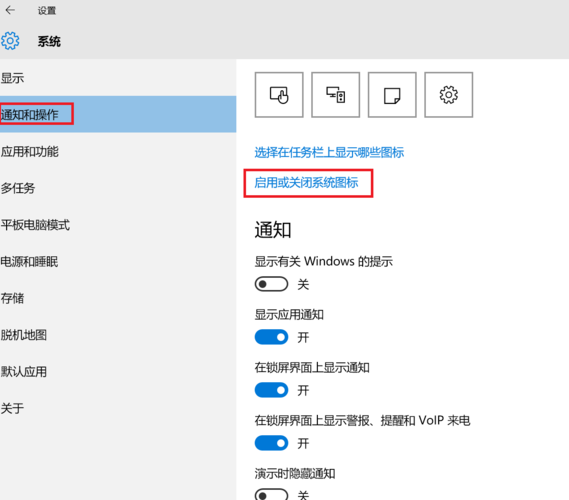
Task: Open 平板电脑模式 settings page
Action: pyautogui.click(x=118, y=225)
